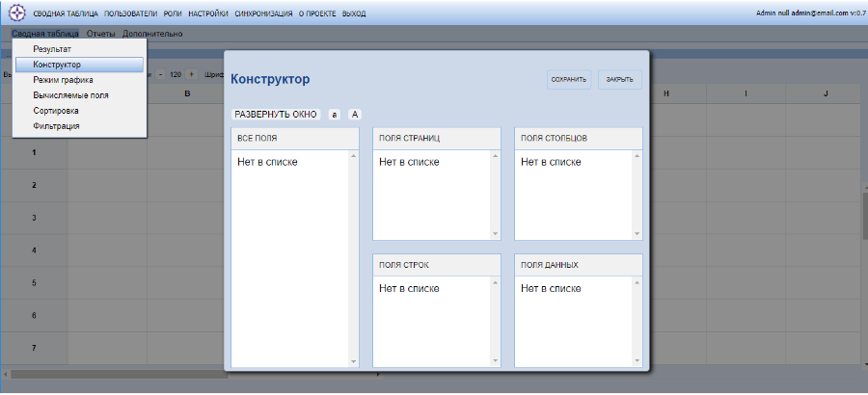Open СВОДНАЯ ТАБЛИЦА in top navigation

66,13
